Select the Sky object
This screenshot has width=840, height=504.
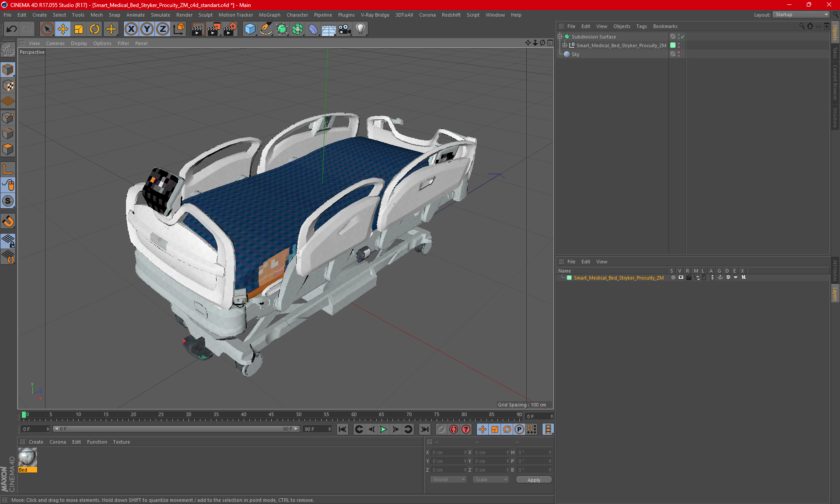575,54
